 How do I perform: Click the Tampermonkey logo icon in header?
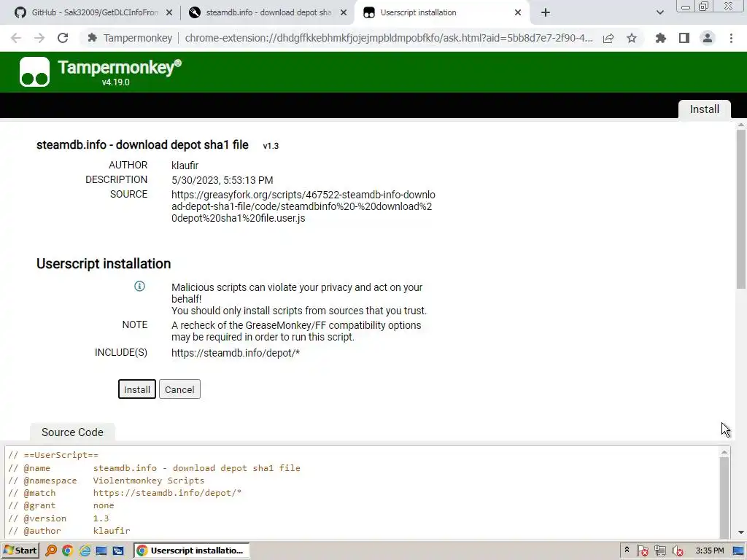(34, 72)
